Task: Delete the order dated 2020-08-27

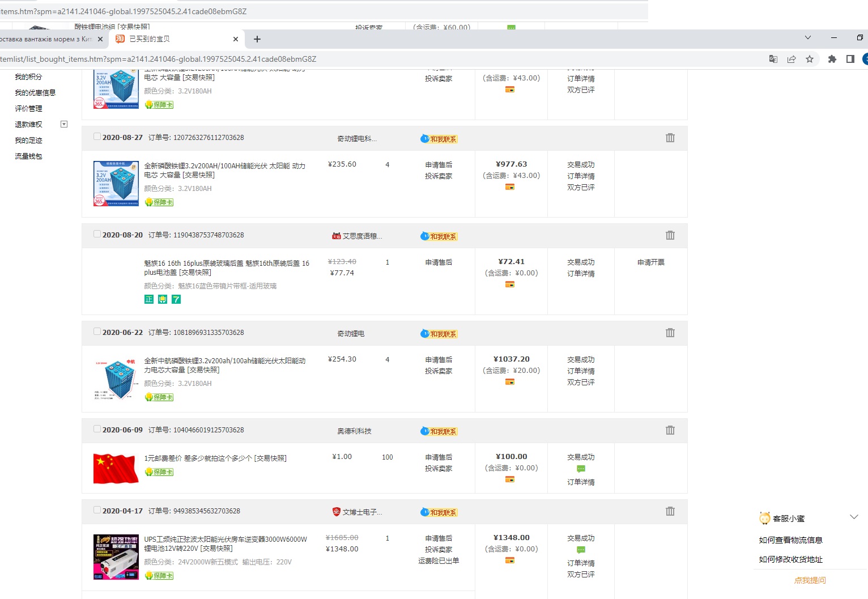Action: [670, 138]
